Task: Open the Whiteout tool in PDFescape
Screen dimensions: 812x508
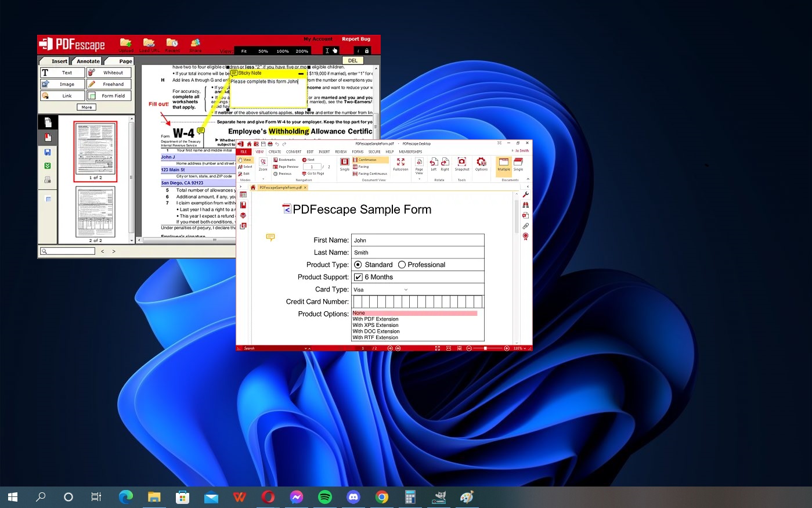Action: [109, 72]
